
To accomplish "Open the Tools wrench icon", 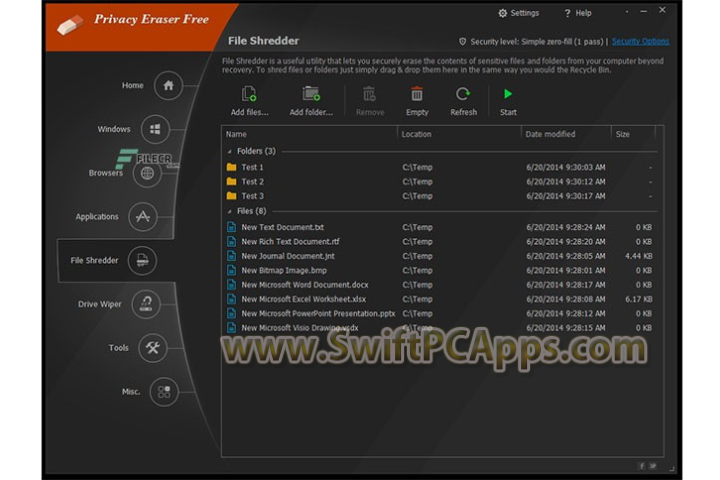I will tap(153, 348).
